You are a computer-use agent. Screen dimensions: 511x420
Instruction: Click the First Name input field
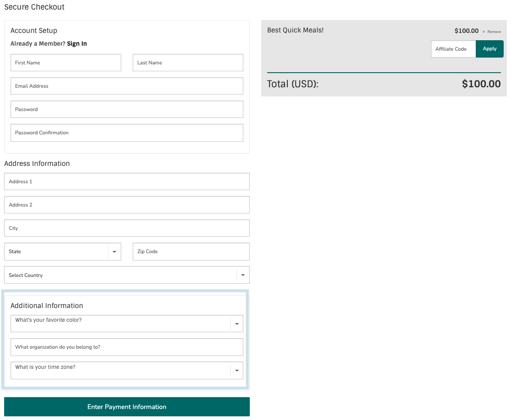(66, 63)
